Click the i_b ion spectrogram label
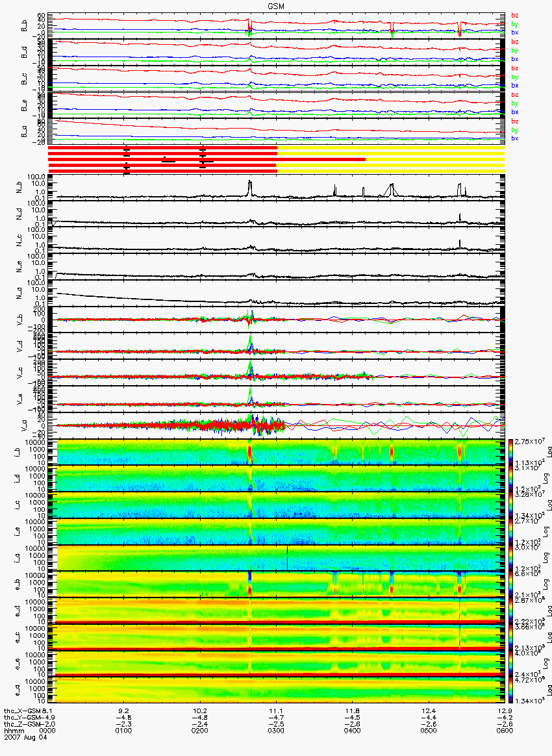 coord(17,452)
